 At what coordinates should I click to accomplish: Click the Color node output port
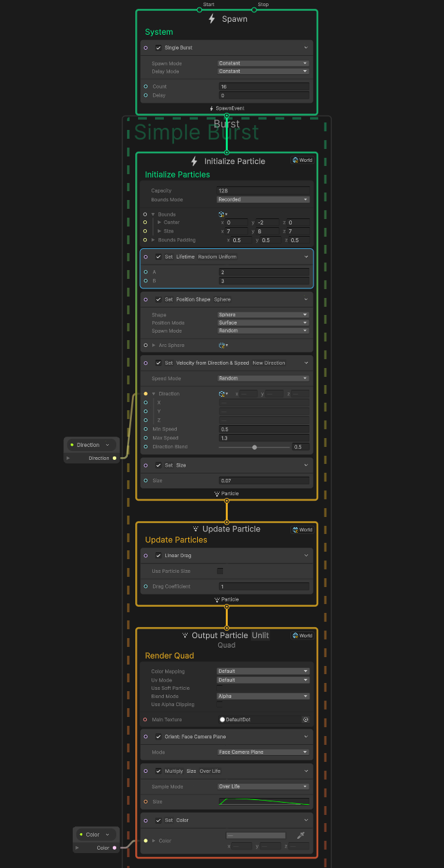click(x=114, y=848)
